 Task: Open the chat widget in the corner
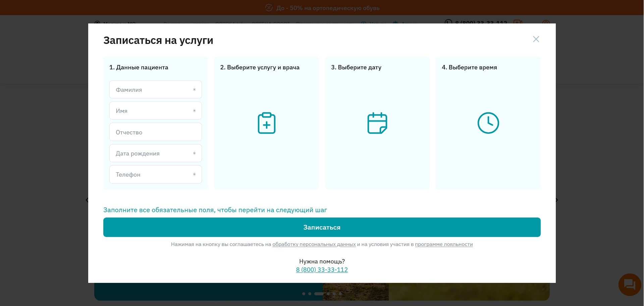[x=629, y=285]
